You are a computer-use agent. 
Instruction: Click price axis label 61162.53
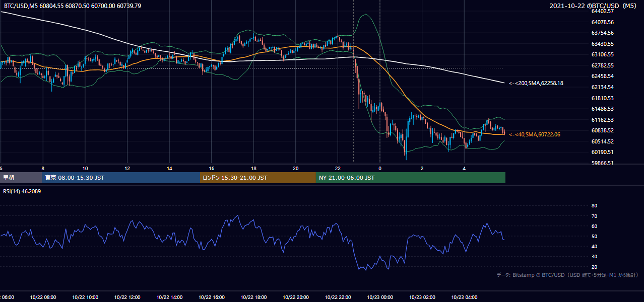[x=602, y=120]
